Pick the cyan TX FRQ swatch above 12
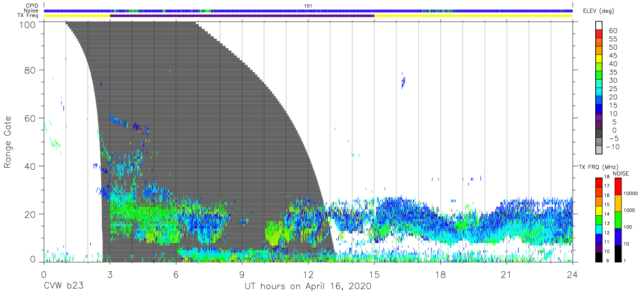The image size is (644, 297). [598, 229]
